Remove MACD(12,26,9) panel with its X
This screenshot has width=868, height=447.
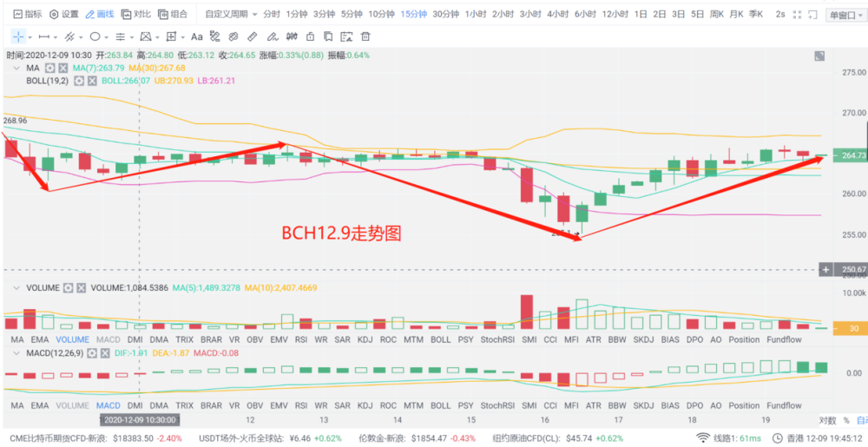(106, 352)
